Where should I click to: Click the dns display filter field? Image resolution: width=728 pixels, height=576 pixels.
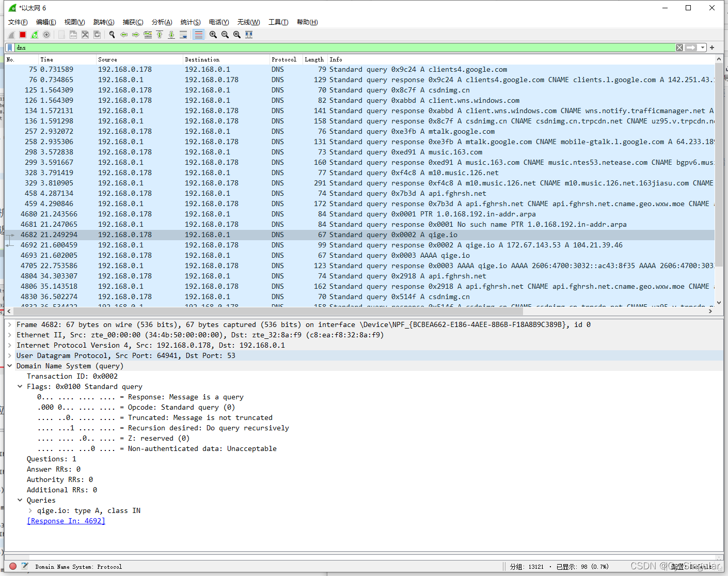click(344, 48)
